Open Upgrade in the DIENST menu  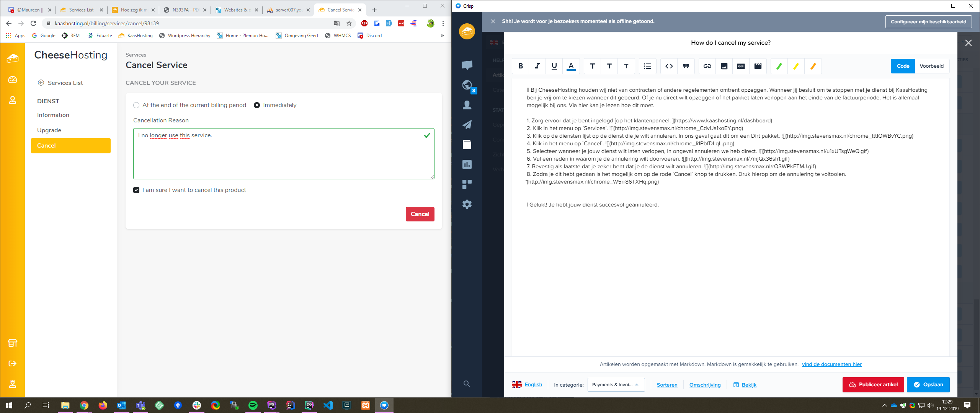[x=49, y=130]
